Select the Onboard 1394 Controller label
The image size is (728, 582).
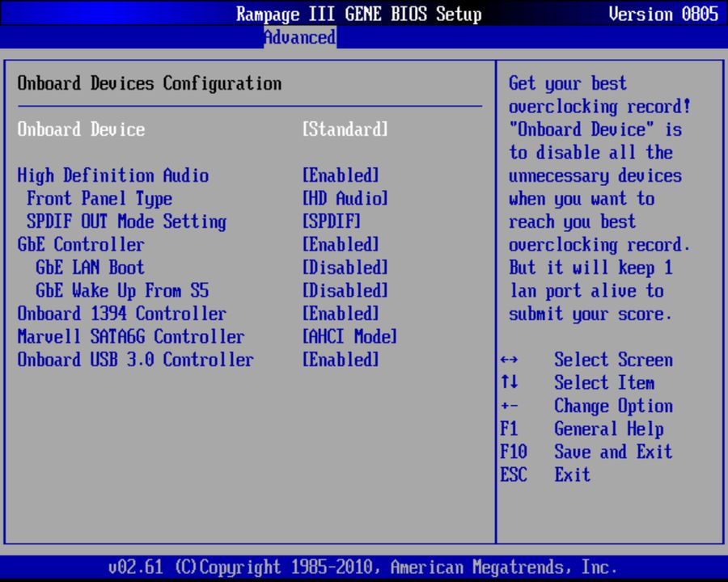pos(121,314)
